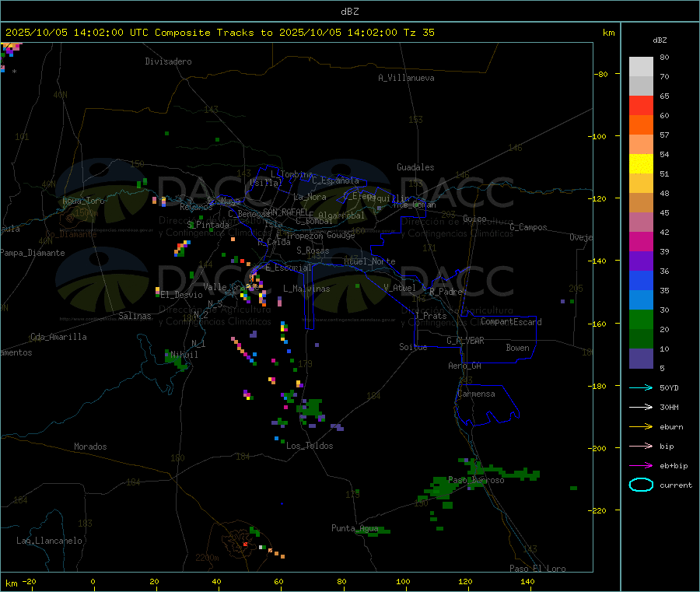Click the 'S_Rosas' location label
700x592 pixels.
(x=313, y=250)
